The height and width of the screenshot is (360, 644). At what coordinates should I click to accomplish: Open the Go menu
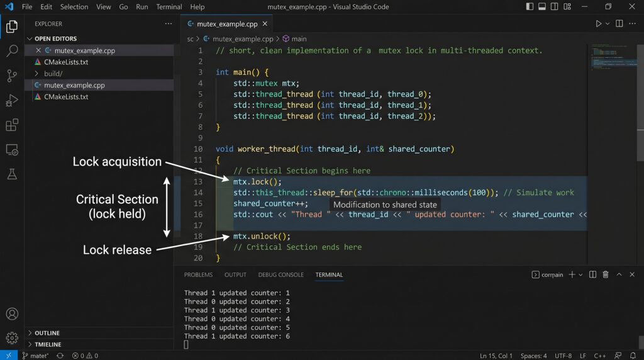coord(123,6)
